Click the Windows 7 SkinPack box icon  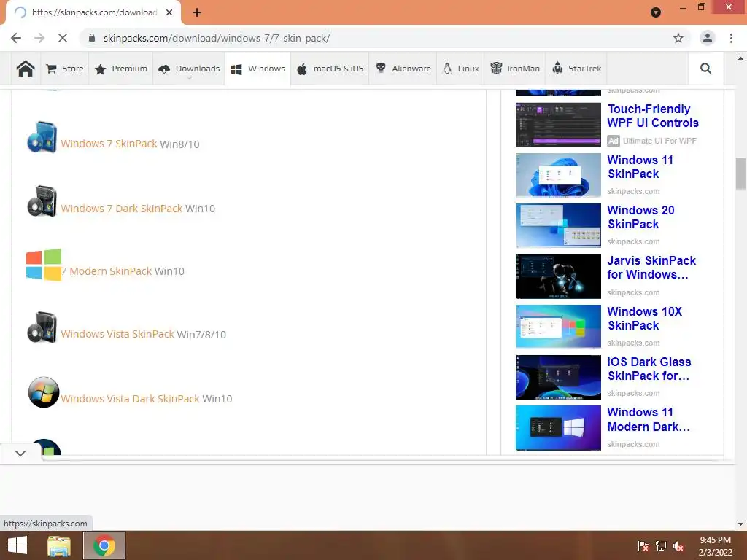tap(42, 137)
